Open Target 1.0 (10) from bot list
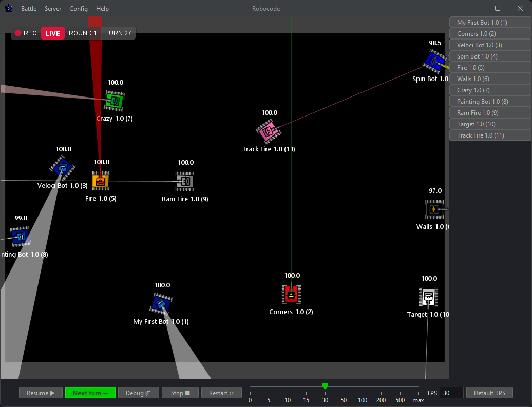 [490, 124]
